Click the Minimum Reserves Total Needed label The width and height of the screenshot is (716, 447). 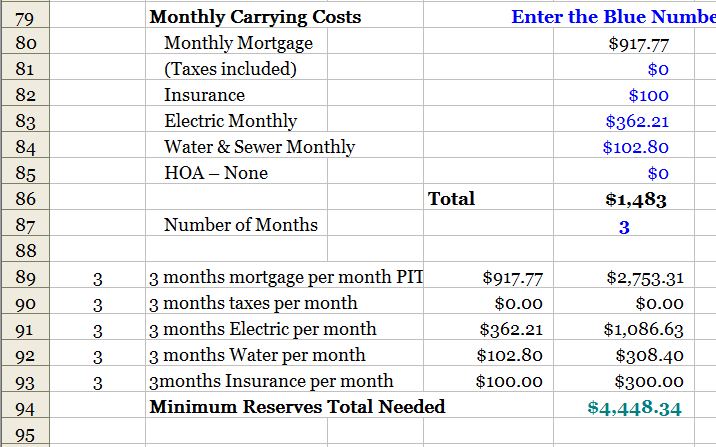(x=297, y=407)
